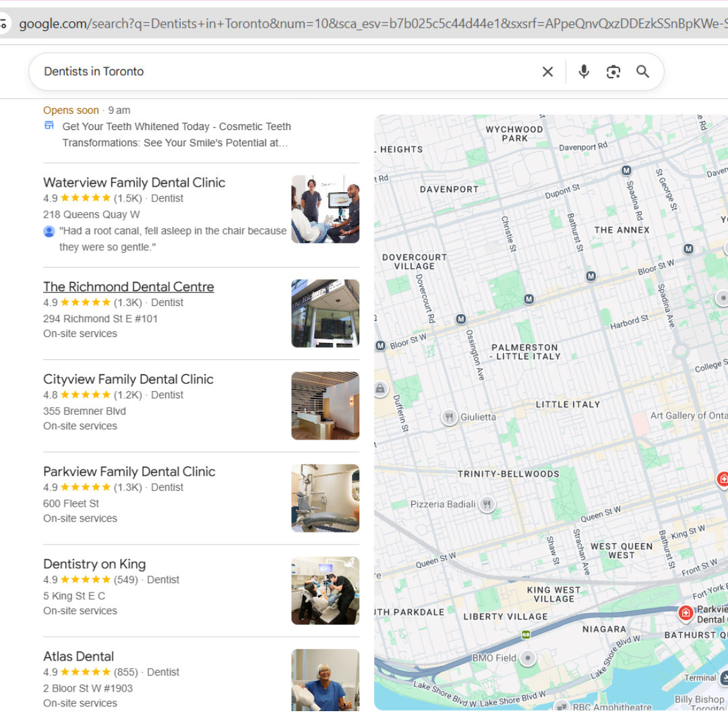Click the reviewer avatar under Waterview review

click(49, 231)
